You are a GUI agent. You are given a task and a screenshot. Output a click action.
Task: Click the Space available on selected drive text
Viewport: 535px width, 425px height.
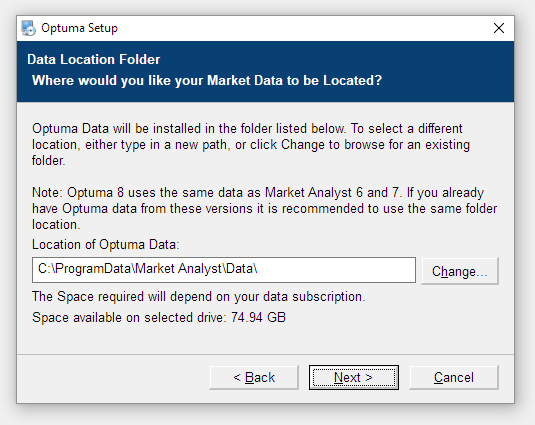point(129,318)
